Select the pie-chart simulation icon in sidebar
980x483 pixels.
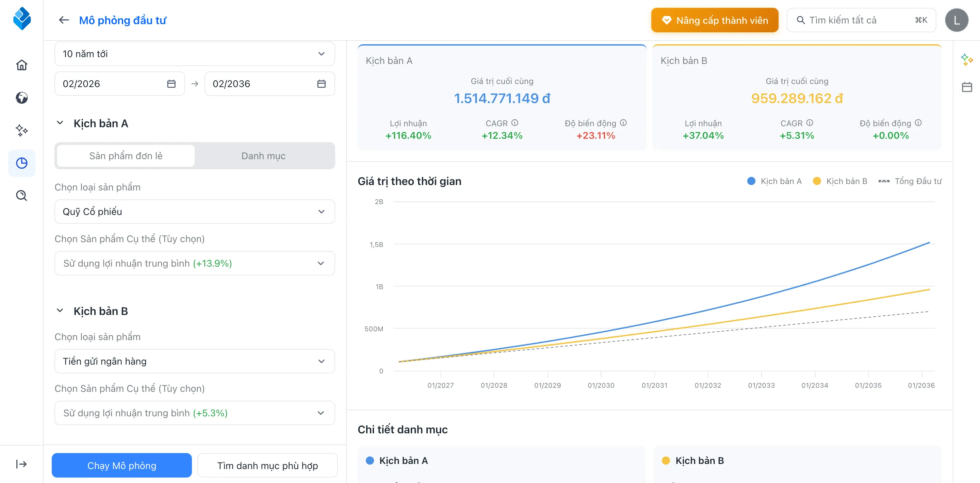[22, 163]
